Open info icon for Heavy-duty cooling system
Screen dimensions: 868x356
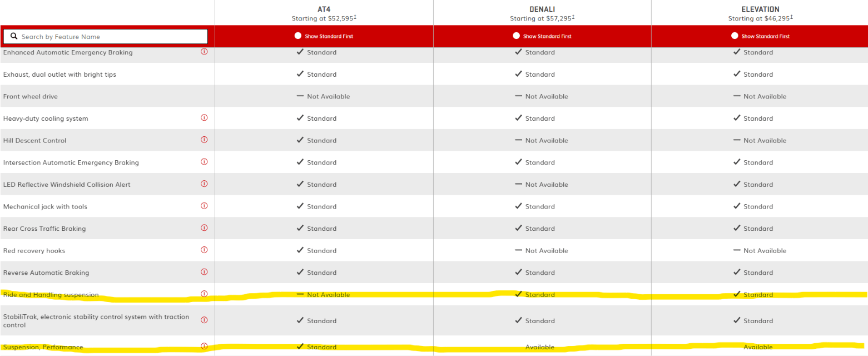point(204,118)
